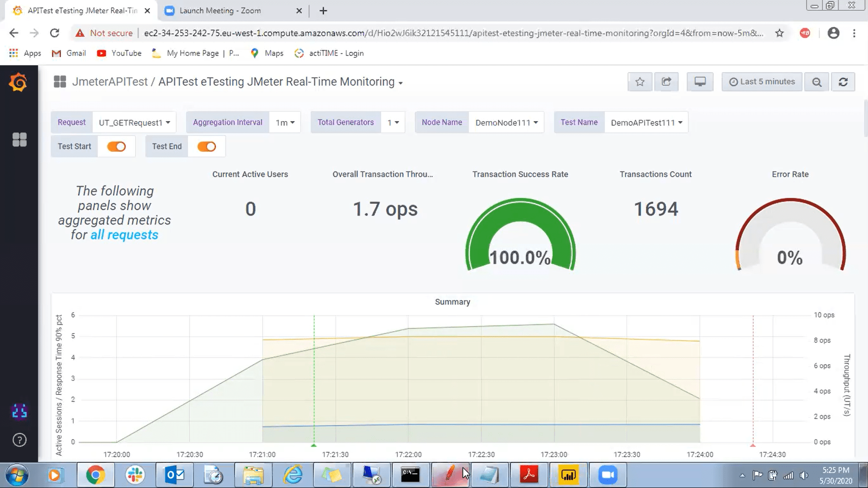
Task: Switch to Launch Meeting - Zoom tab
Action: (x=220, y=10)
